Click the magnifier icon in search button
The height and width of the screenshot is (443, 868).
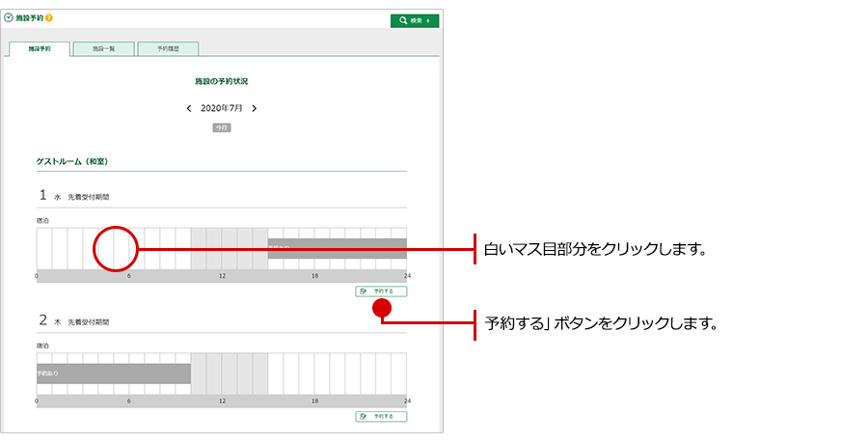(401, 20)
